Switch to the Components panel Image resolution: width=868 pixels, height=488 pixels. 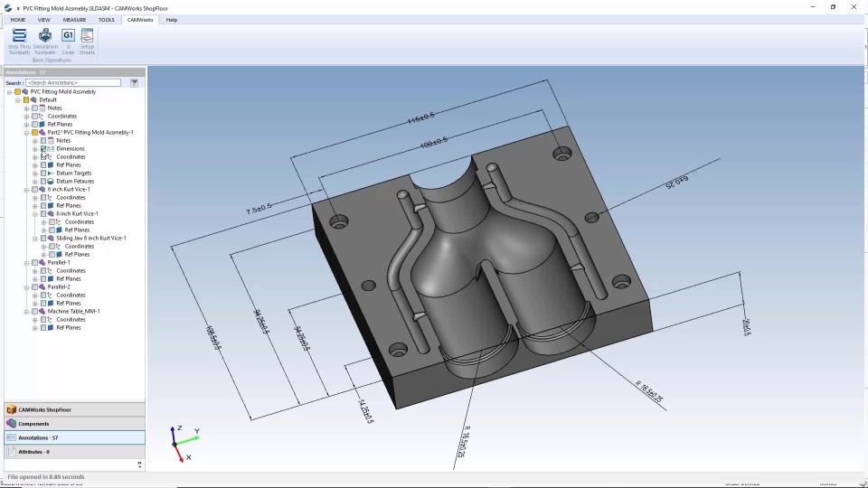tap(75, 424)
